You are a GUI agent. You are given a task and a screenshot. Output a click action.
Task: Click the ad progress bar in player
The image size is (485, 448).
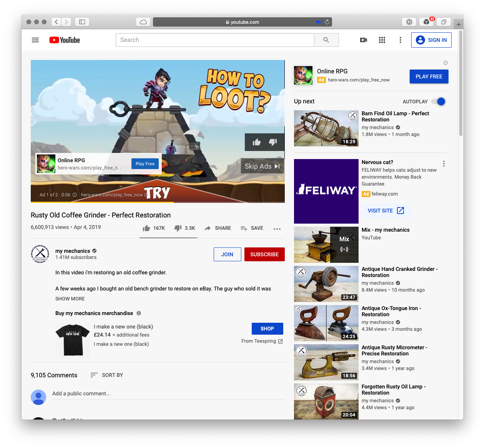[158, 202]
